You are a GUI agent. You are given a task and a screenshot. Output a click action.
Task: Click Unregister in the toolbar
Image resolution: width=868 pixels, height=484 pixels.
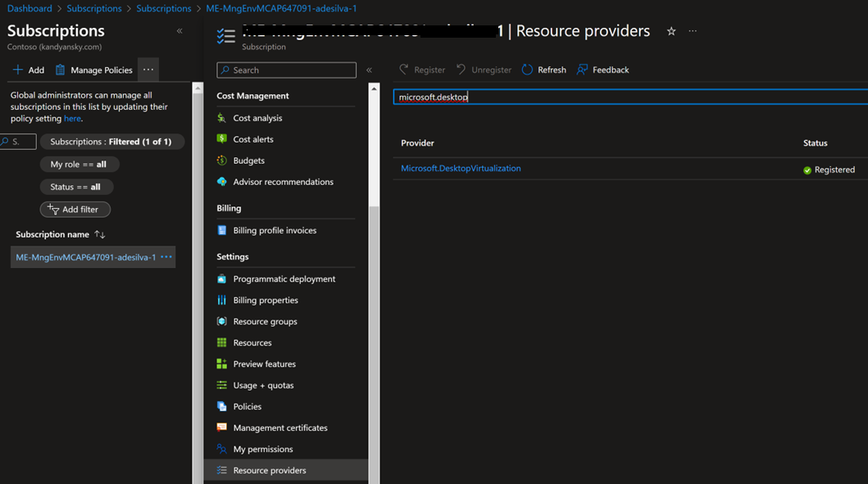click(x=484, y=70)
